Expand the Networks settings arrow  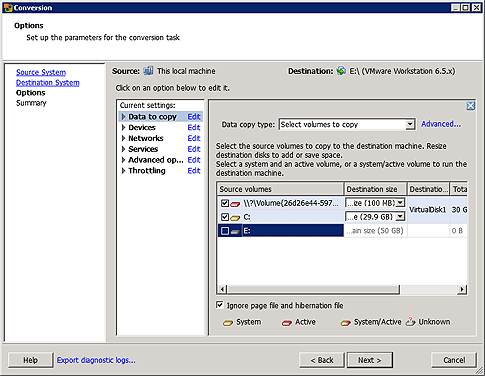pyautogui.click(x=123, y=138)
